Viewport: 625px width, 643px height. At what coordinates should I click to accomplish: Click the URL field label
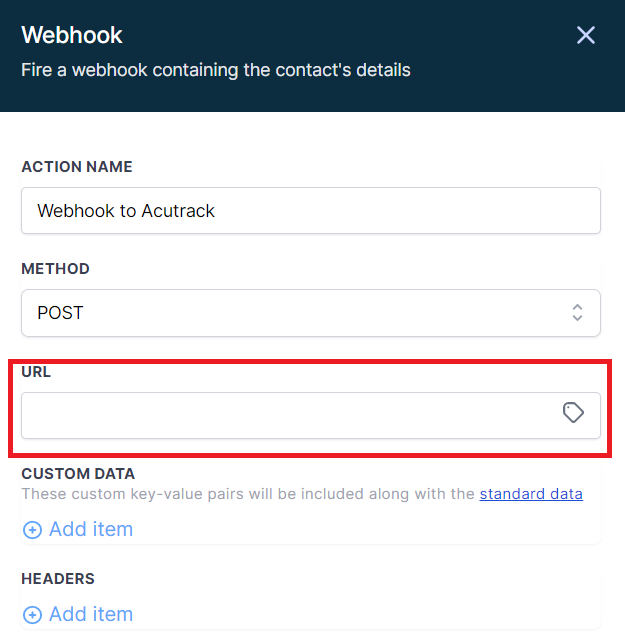click(x=36, y=372)
